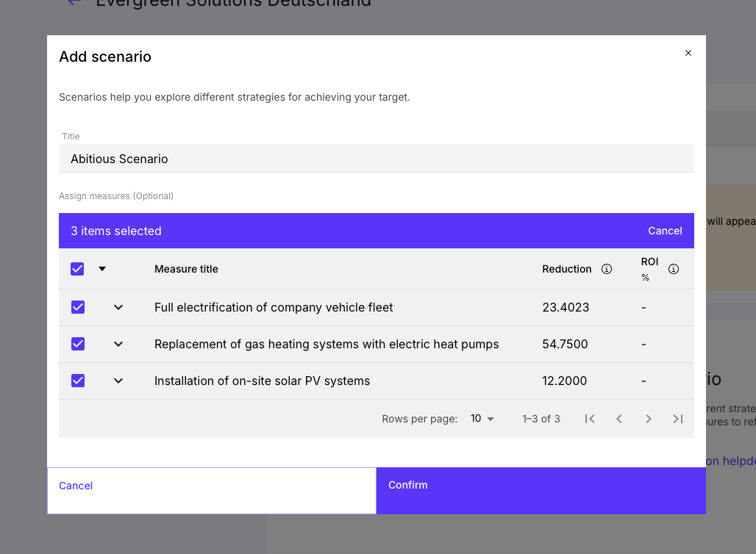756x554 pixels.
Task: Jump to last page of measures
Action: pyautogui.click(x=678, y=419)
